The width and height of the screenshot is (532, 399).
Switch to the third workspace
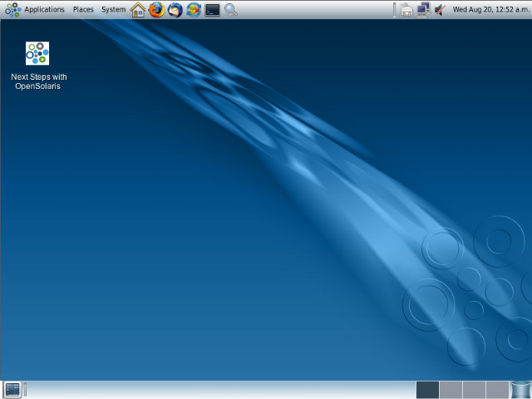(x=474, y=390)
